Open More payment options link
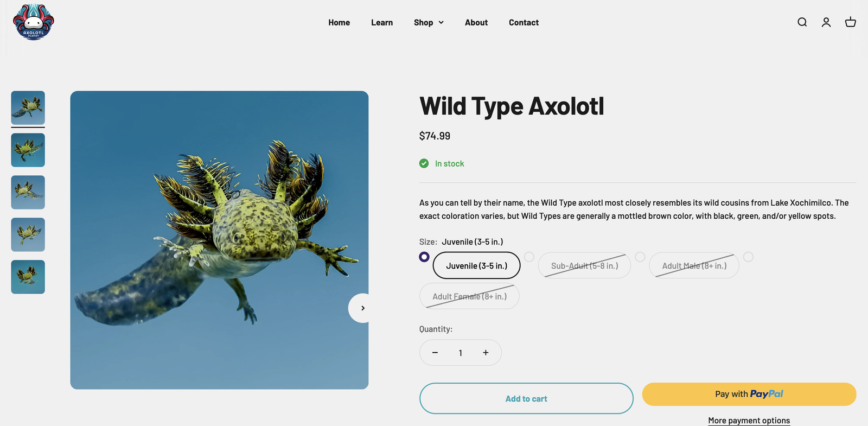This screenshot has width=868, height=426. pos(749,421)
